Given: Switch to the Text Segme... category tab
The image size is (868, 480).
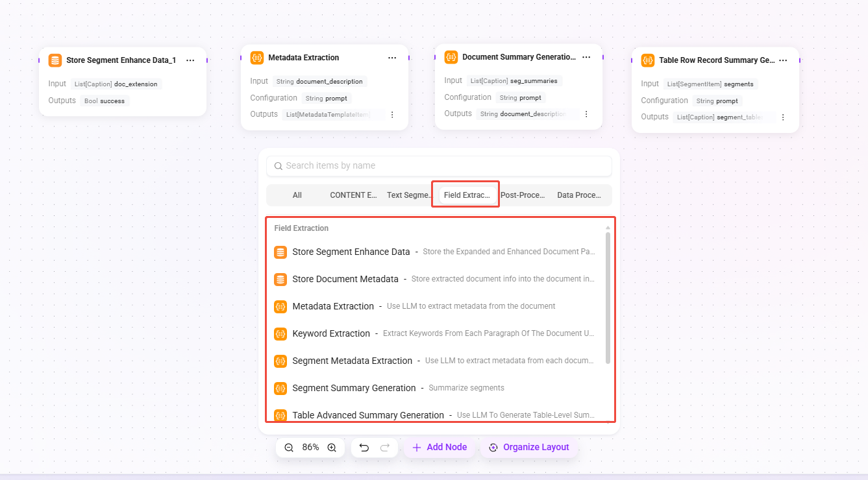Looking at the screenshot, I should click(410, 195).
